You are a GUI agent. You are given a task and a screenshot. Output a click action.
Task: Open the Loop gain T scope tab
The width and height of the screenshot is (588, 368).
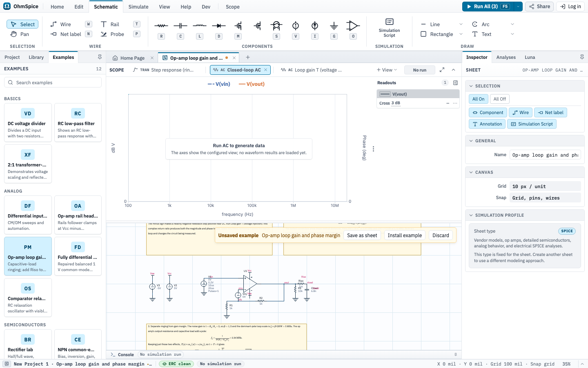pos(311,70)
